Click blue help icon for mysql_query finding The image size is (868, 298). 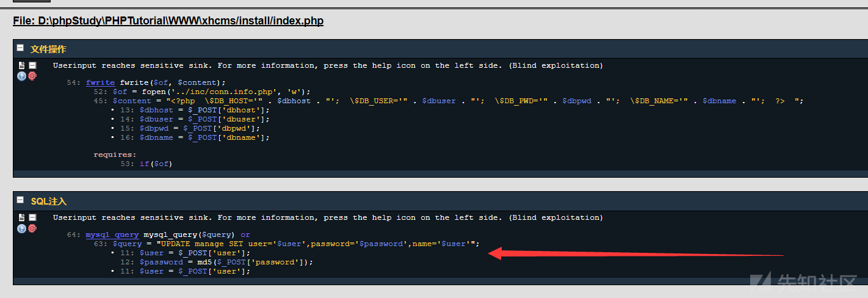tap(21, 228)
